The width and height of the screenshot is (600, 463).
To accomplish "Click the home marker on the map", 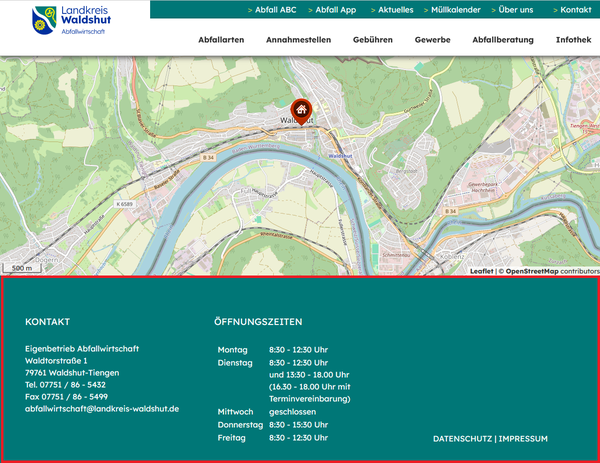I will [300, 108].
